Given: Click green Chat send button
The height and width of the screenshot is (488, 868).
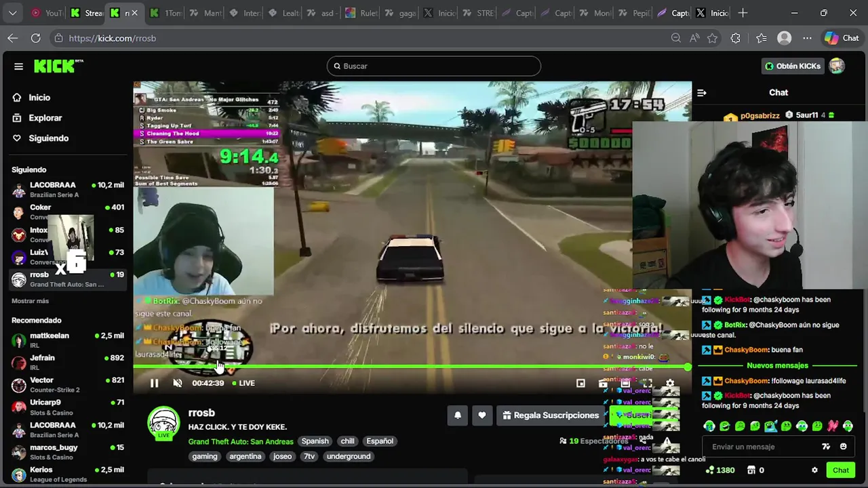Looking at the screenshot, I should (x=841, y=470).
